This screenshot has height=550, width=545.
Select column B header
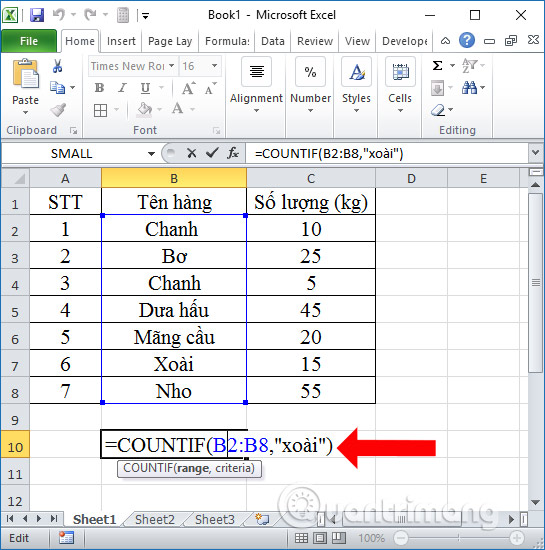(x=174, y=179)
